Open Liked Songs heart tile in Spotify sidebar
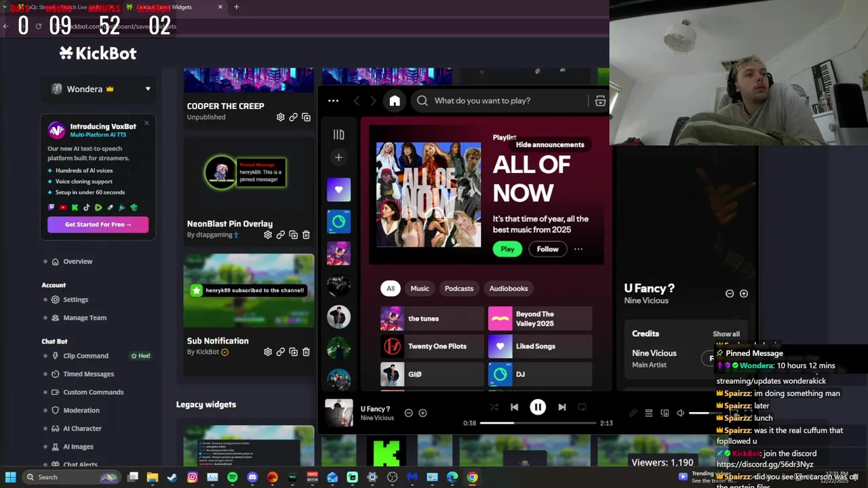 (x=338, y=190)
